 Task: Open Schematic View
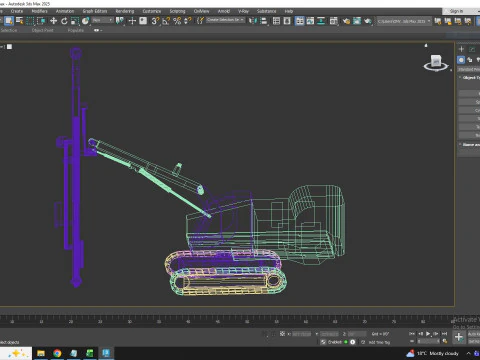321,21
